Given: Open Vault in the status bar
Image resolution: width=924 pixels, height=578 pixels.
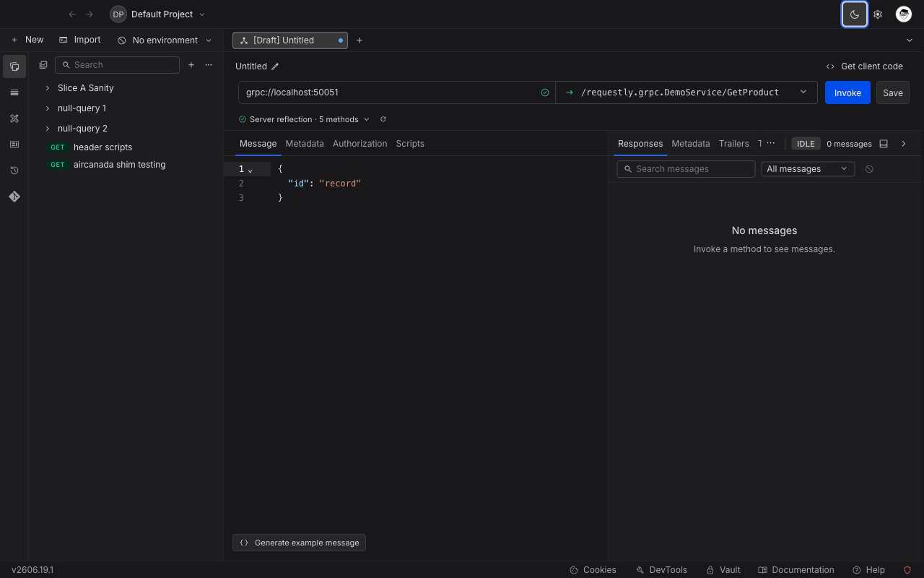Looking at the screenshot, I should [723, 570].
